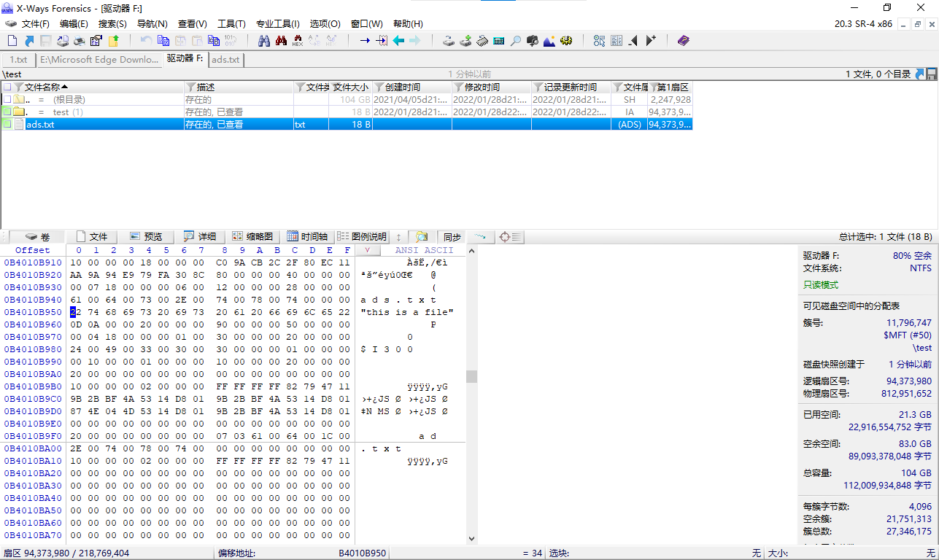This screenshot has height=560, width=939.
Task: Click the calculator toolbar icon
Action: coord(499,41)
